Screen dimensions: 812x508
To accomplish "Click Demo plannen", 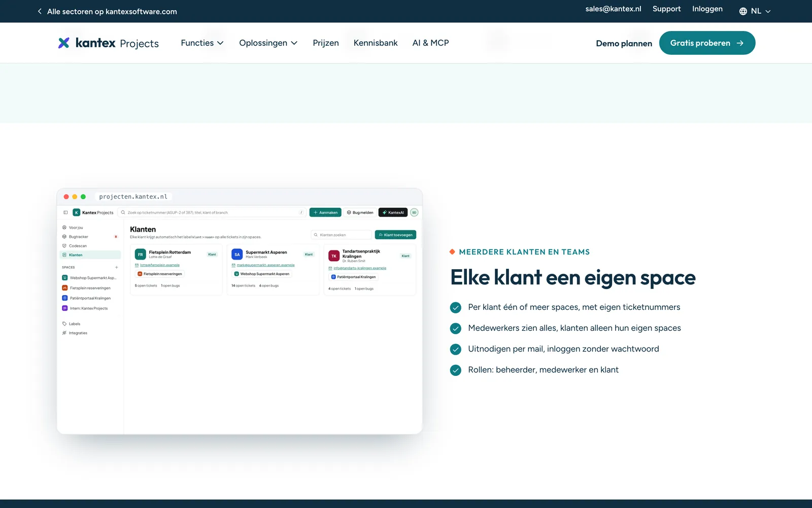I will (x=624, y=44).
